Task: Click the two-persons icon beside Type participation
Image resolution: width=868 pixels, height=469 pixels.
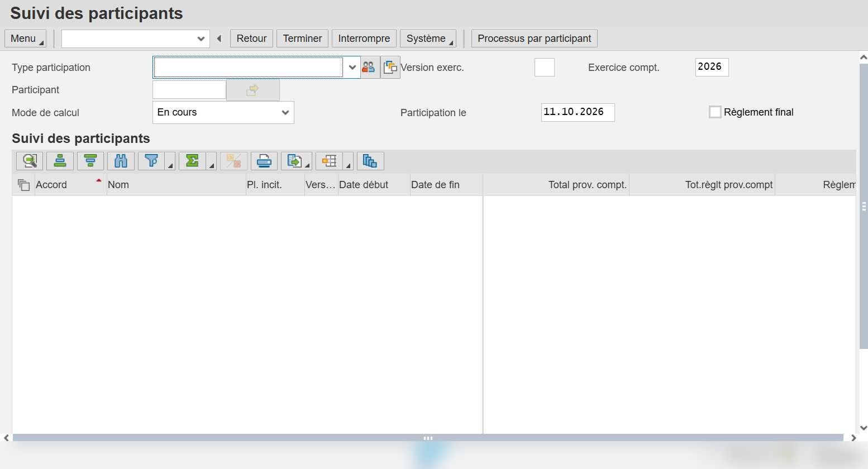Action: click(x=369, y=68)
